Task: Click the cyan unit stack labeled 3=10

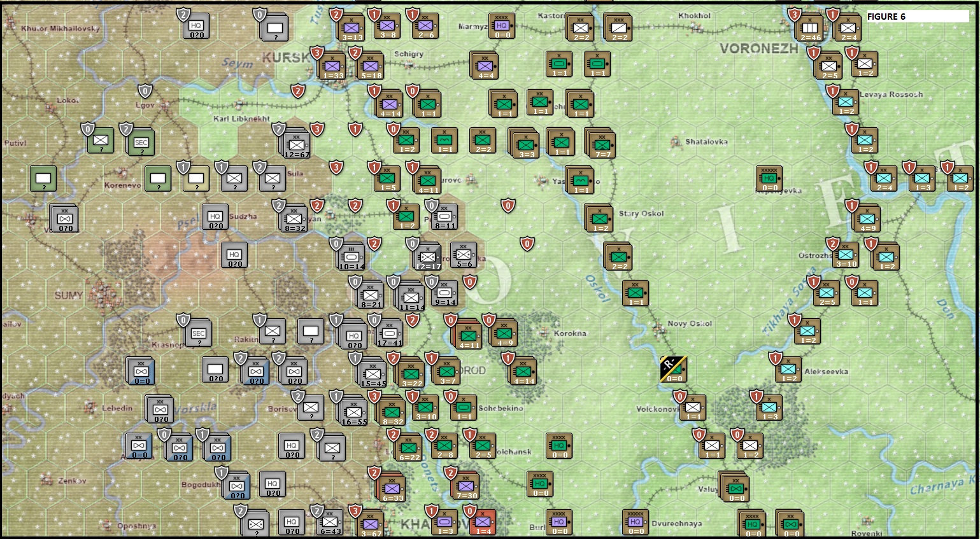Action: (846, 255)
